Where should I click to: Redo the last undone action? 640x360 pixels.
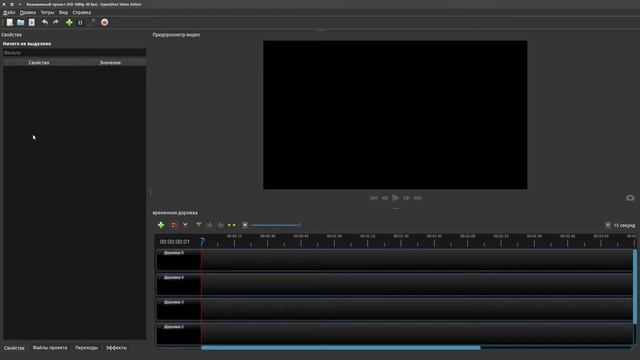(56, 22)
